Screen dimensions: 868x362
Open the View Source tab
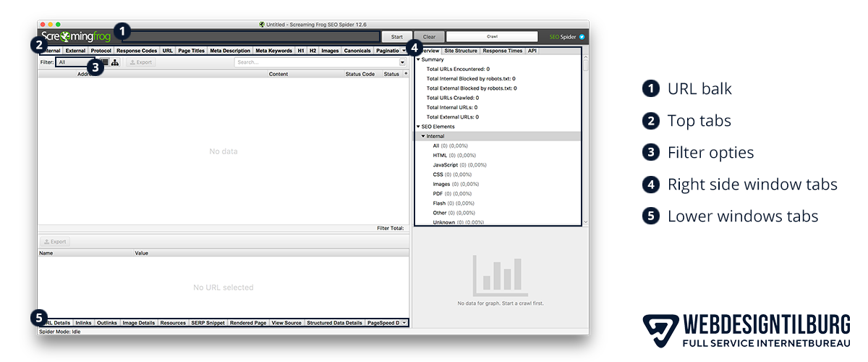pos(286,323)
